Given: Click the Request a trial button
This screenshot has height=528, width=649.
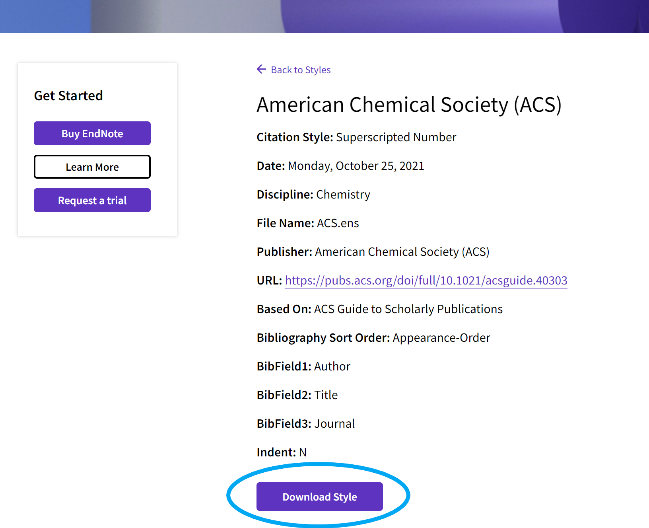Looking at the screenshot, I should 92,200.
